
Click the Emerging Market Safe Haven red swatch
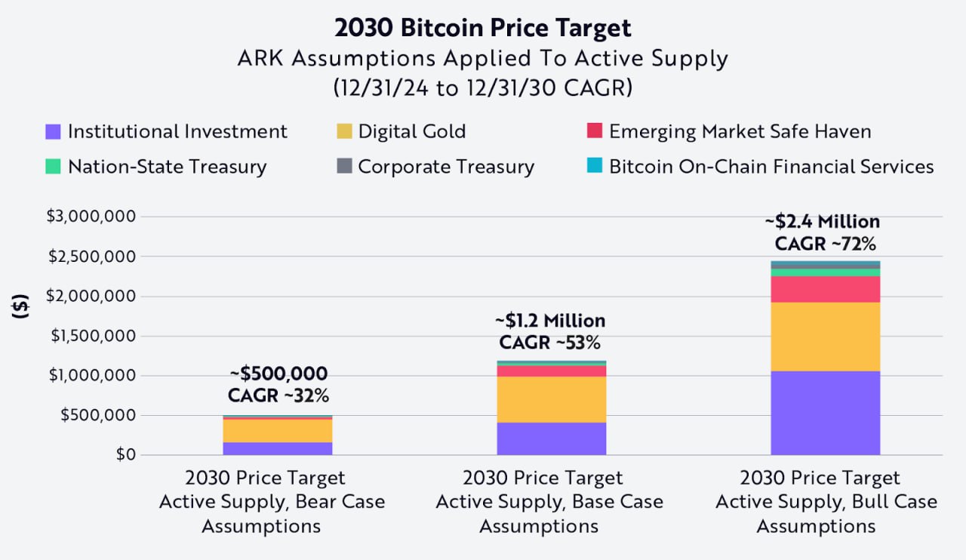click(x=595, y=132)
